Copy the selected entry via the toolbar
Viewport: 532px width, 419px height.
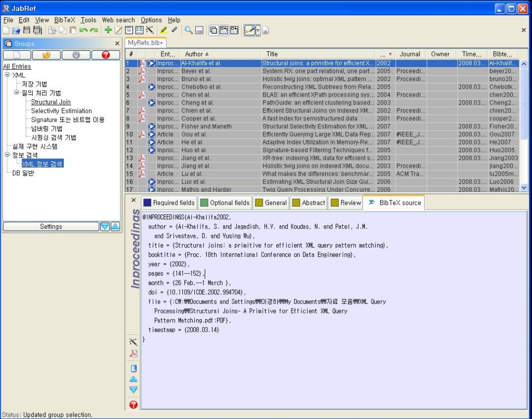63,31
